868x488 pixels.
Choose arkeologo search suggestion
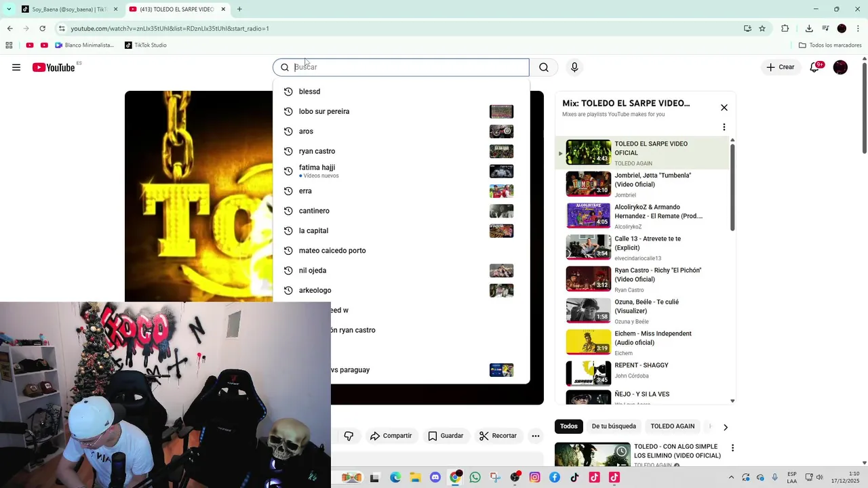(401, 290)
